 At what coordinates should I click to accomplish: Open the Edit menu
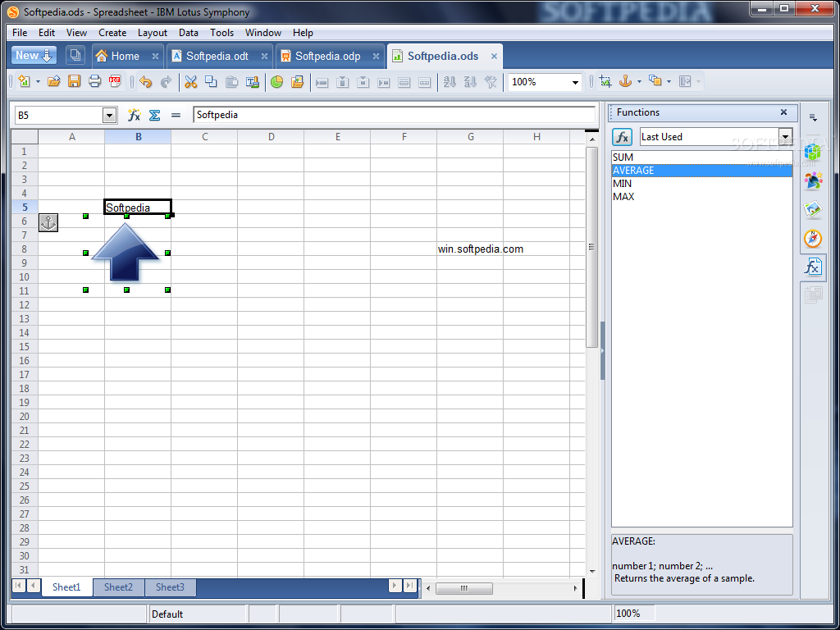(x=47, y=33)
